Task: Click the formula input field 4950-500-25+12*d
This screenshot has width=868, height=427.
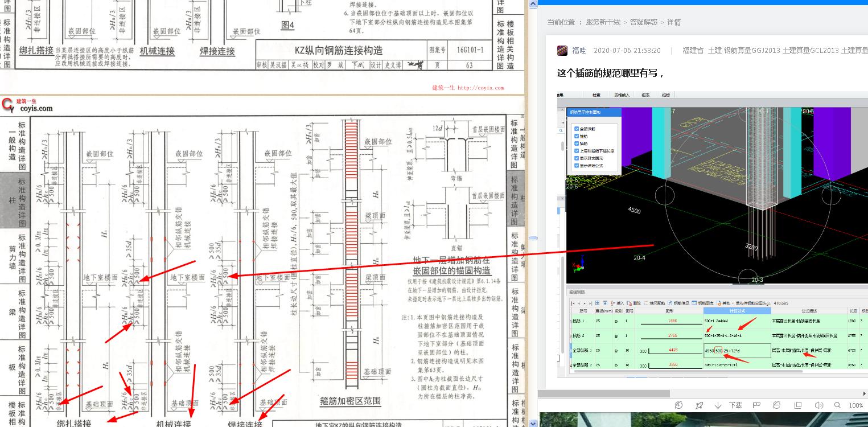Action: 737,350
